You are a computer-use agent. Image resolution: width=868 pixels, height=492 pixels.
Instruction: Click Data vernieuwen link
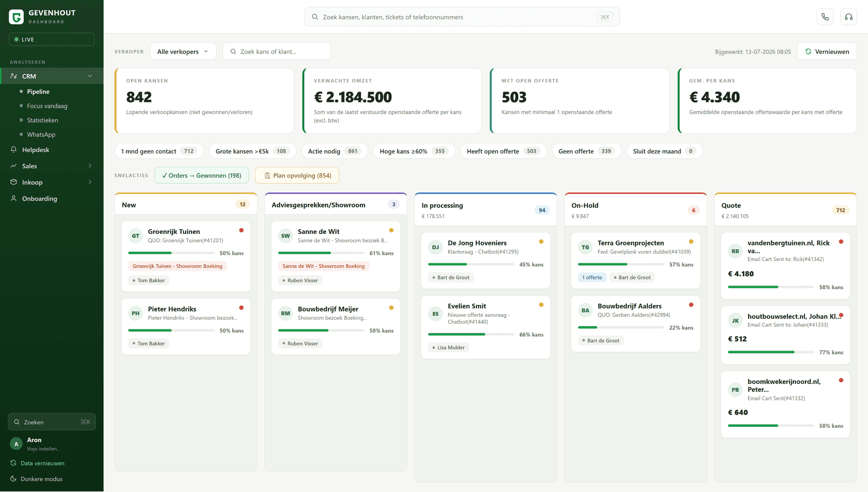[42, 463]
